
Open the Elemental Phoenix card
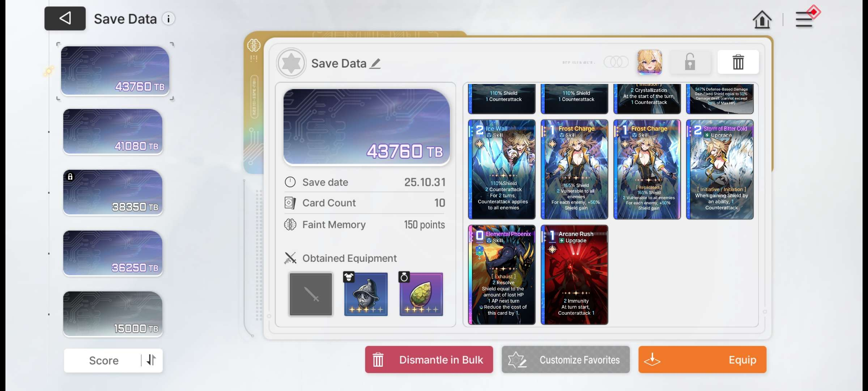pyautogui.click(x=502, y=275)
